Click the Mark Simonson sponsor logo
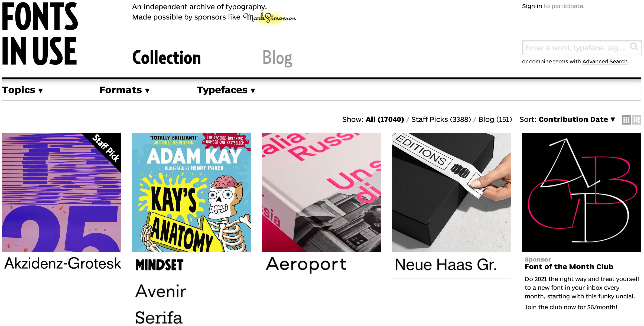 coord(270,18)
